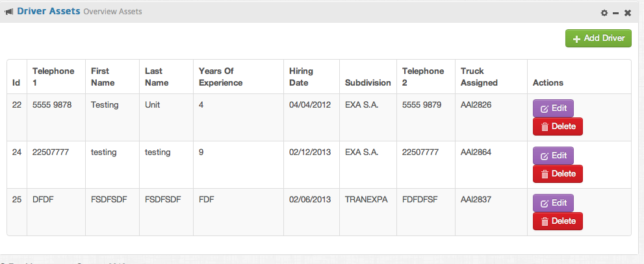Screen dimensions: 644x264
Task: Select truck AAI2826 cell
Action: 474,104
